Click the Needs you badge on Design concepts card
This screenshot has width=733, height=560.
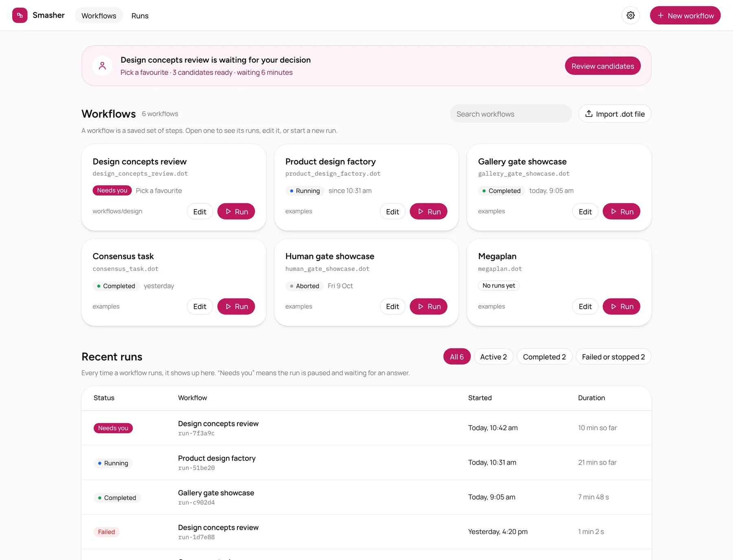click(x=112, y=190)
